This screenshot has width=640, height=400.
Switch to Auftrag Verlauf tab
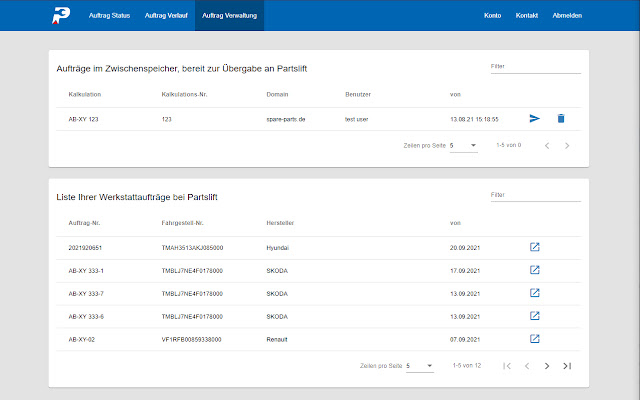click(x=166, y=16)
